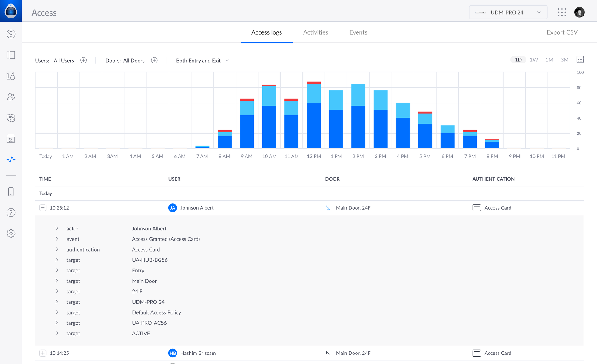Viewport: 597px width, 364px height.
Task: Open the apps grid icon
Action: coord(562,12)
